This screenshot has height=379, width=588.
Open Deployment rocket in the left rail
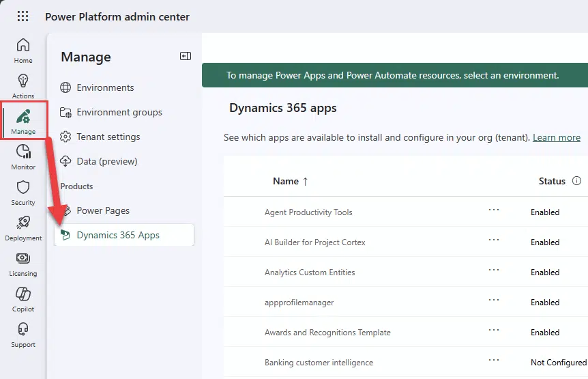(x=23, y=229)
